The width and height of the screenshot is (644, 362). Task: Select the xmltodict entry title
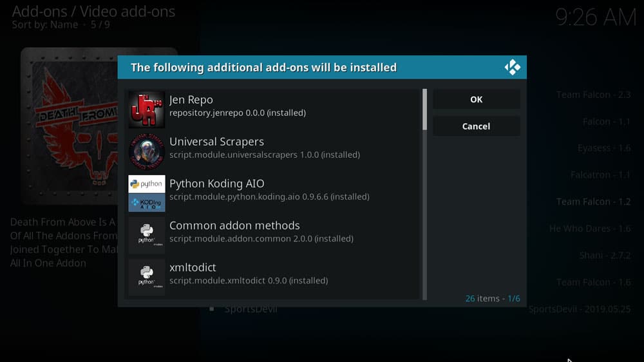coord(193,267)
